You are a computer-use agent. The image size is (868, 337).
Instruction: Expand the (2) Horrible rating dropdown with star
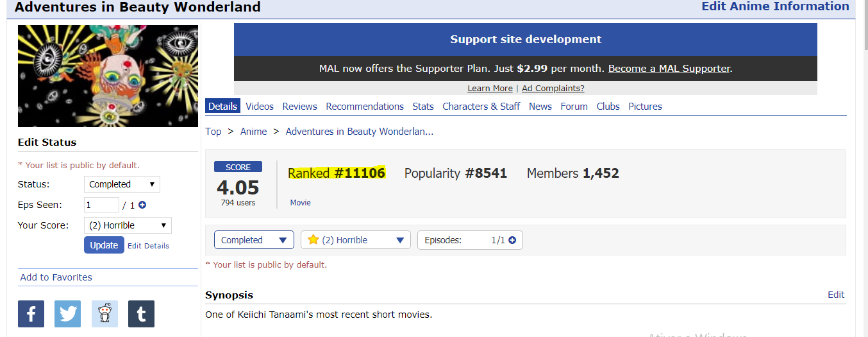355,240
